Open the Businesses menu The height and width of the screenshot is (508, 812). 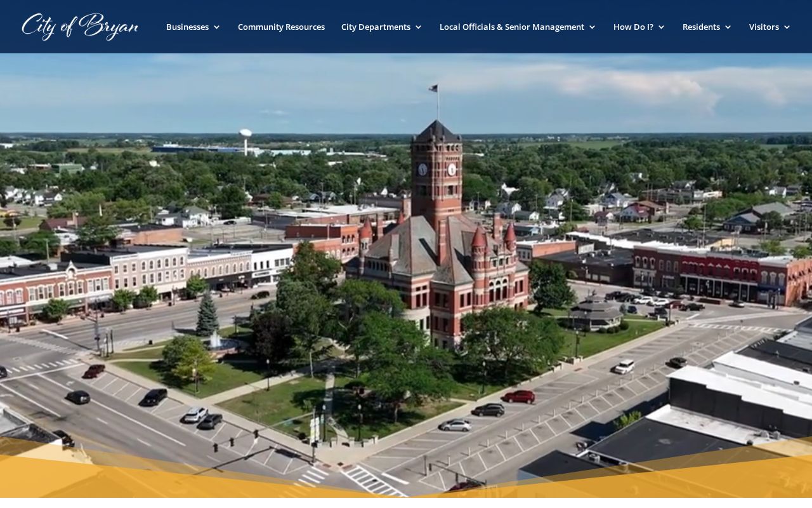(187, 27)
